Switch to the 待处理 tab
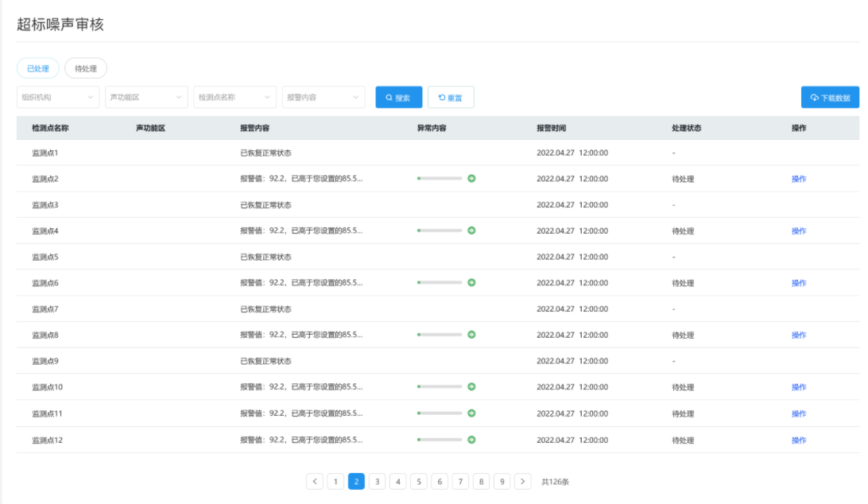Screen dimensions: 868x504 tap(86, 68)
